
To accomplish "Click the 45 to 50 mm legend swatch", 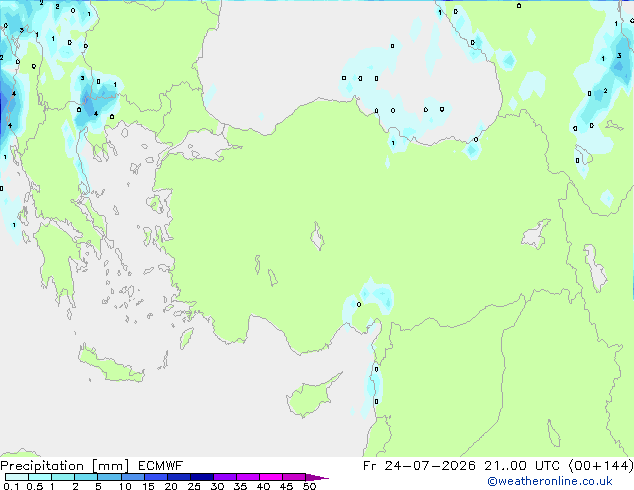I will point(294,477).
